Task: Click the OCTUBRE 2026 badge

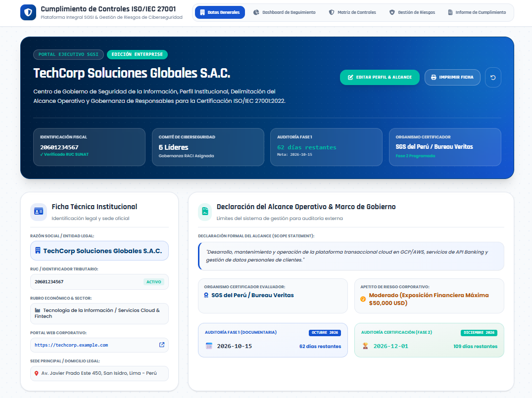Action: 325,333
